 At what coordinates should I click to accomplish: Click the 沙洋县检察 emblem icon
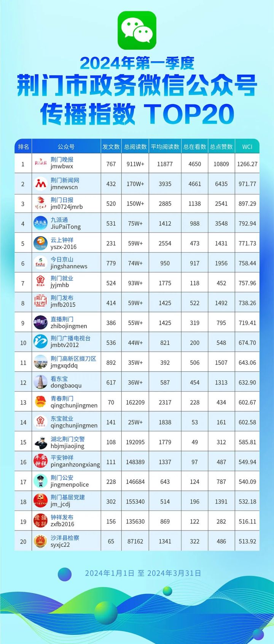click(41, 541)
